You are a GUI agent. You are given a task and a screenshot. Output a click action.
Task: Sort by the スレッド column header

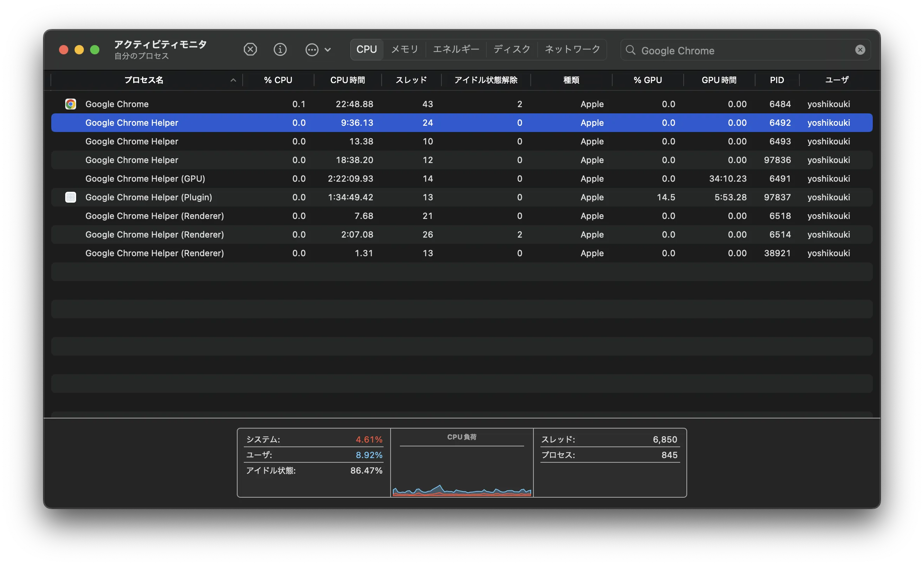411,80
